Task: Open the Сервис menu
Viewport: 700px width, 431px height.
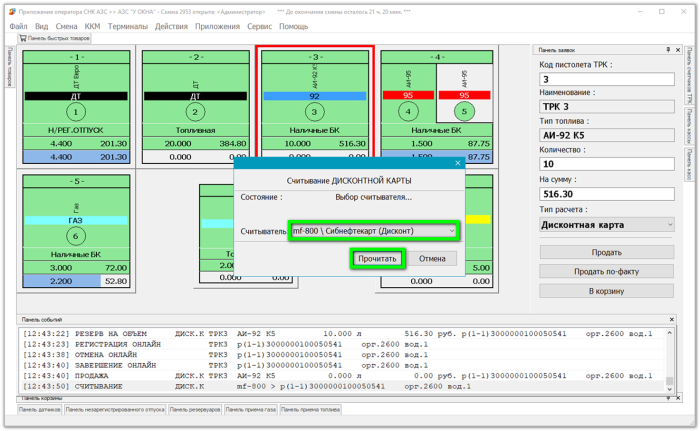Action: tap(259, 26)
